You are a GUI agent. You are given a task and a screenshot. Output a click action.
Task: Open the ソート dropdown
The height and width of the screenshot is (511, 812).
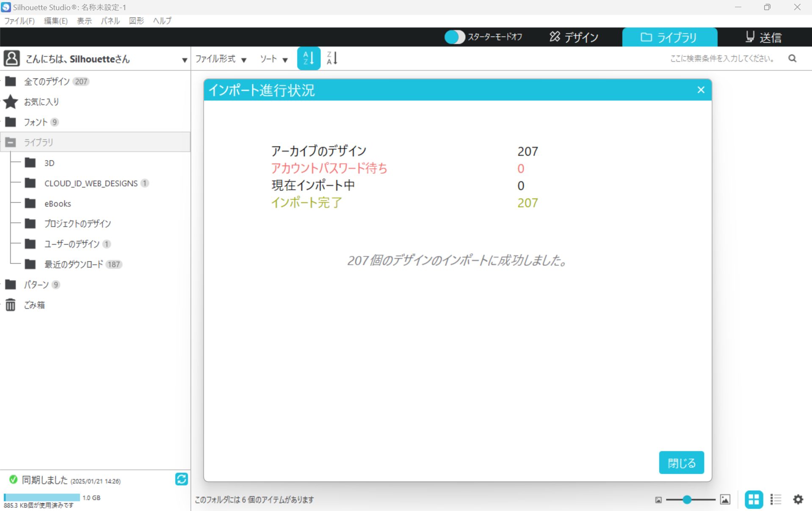273,59
